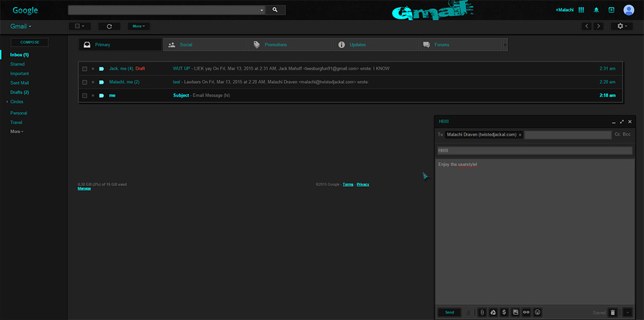Star the Subject email from me

93,96
